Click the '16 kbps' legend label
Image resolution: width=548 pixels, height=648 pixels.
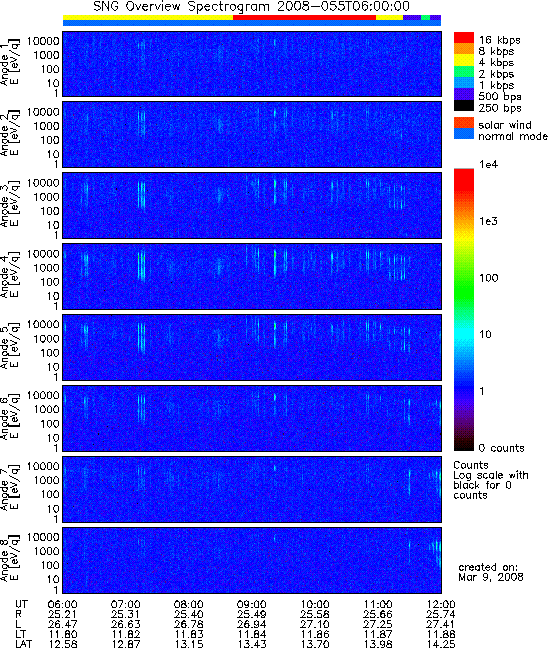coord(500,40)
